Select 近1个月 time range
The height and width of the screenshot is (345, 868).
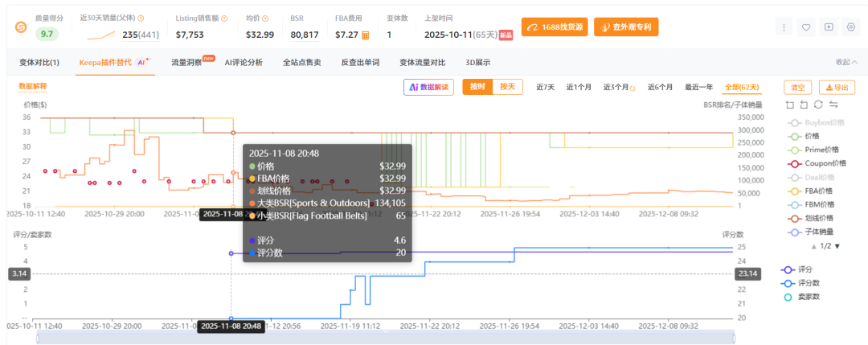[x=579, y=87]
